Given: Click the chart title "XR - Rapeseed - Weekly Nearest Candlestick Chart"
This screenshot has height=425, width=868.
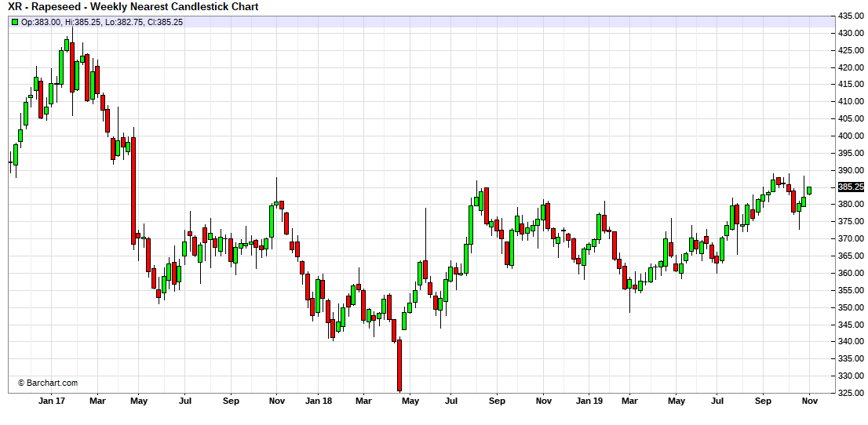Looking at the screenshot, I should point(133,6).
